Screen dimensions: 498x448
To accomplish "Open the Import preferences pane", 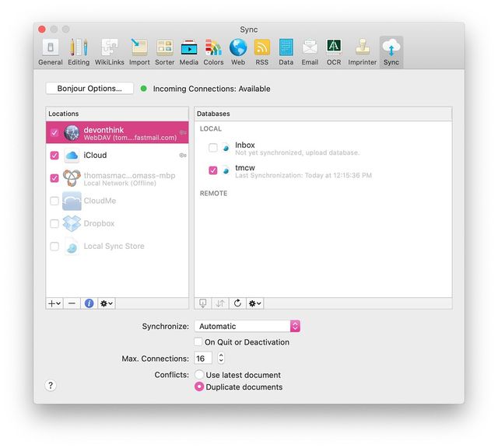I will point(139,52).
